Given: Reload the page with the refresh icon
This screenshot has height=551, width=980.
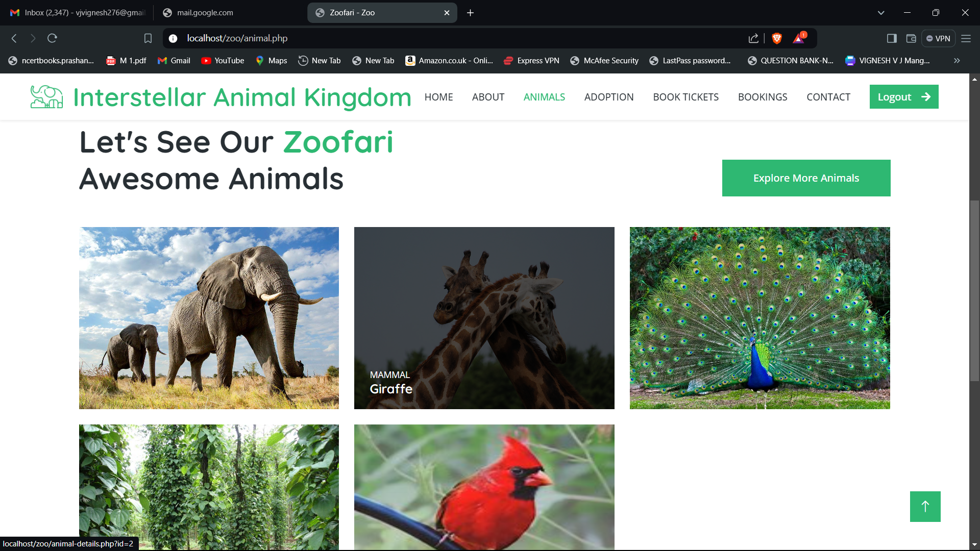Looking at the screenshot, I should tap(52, 38).
